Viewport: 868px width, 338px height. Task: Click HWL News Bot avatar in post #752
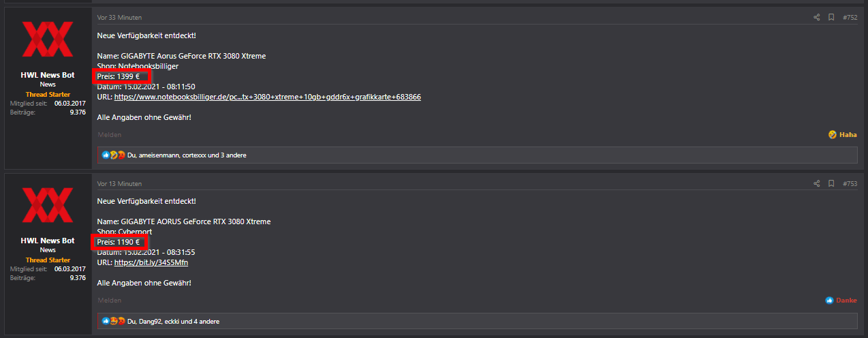point(48,39)
